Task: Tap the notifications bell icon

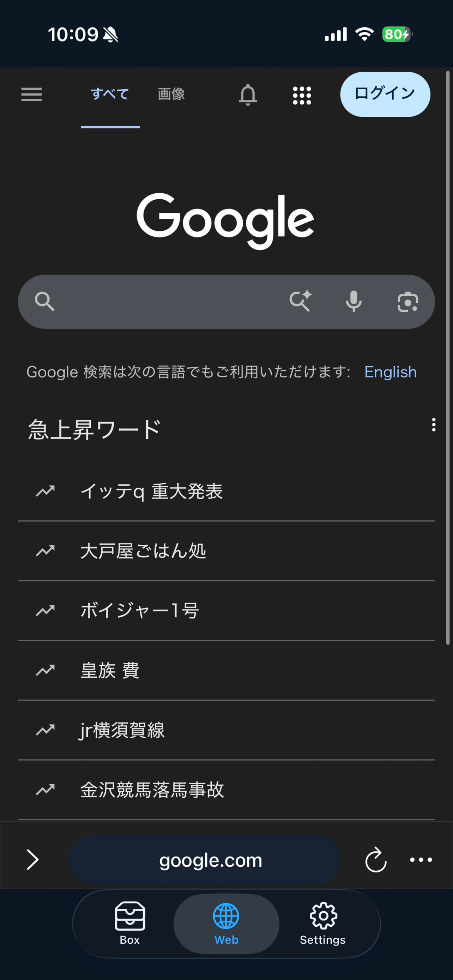Action: click(248, 95)
